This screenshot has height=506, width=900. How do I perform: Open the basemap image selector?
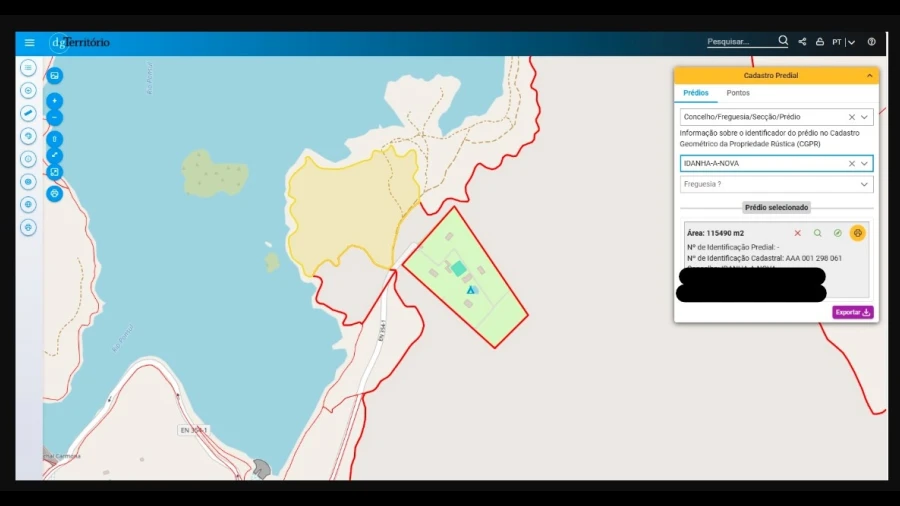55,75
